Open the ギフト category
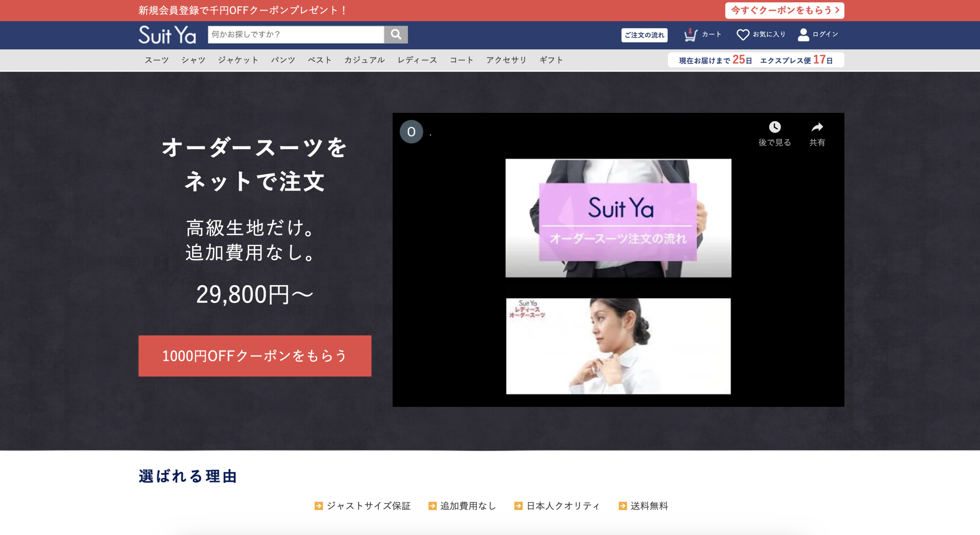Viewport: 980px width, 535px height. (x=551, y=60)
